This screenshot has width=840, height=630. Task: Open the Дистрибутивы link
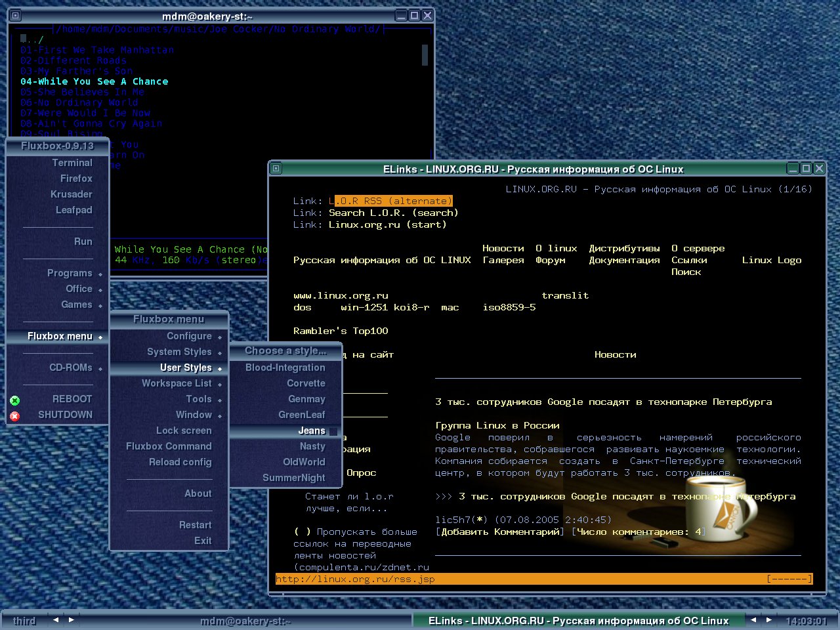click(x=624, y=248)
